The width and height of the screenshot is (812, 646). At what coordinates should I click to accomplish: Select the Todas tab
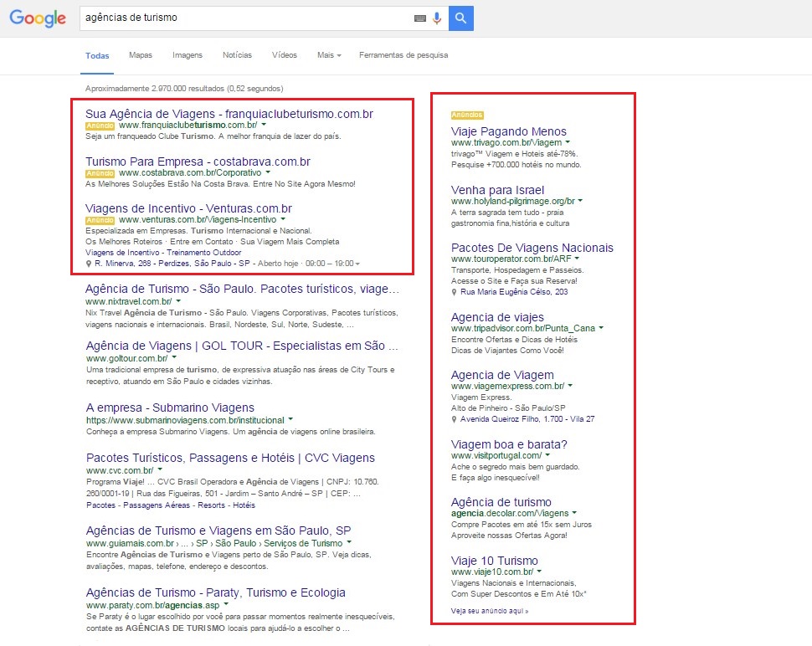pyautogui.click(x=97, y=55)
